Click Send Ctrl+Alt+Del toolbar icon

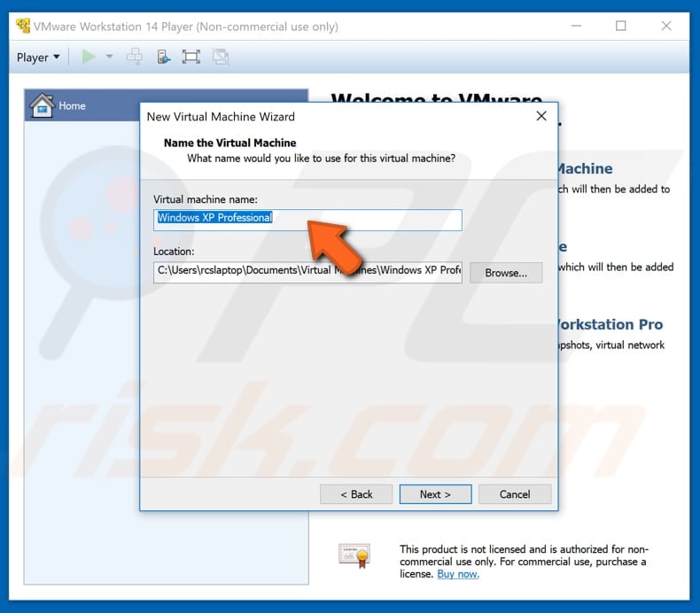pos(135,57)
